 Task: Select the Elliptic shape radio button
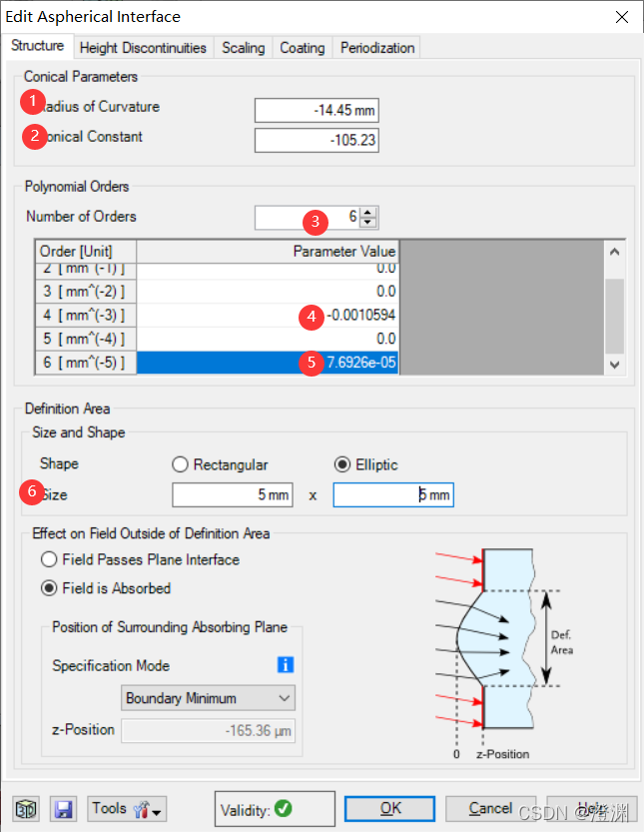(342, 464)
